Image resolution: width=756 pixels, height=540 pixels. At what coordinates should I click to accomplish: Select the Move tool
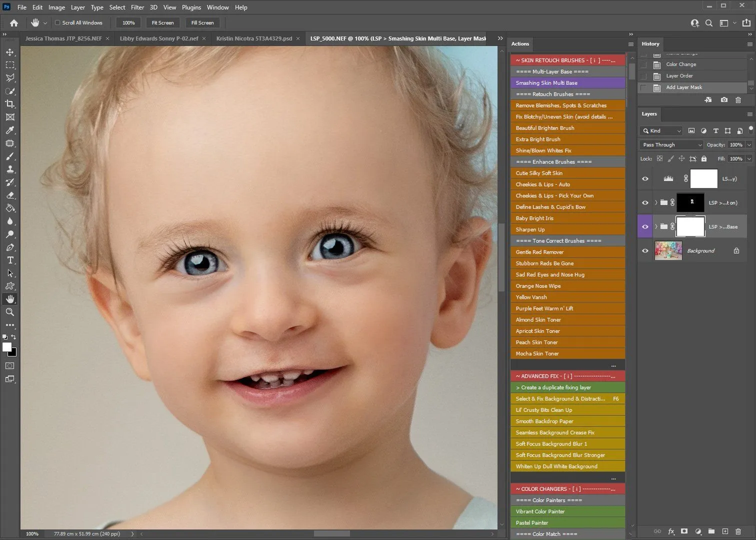tap(10, 52)
